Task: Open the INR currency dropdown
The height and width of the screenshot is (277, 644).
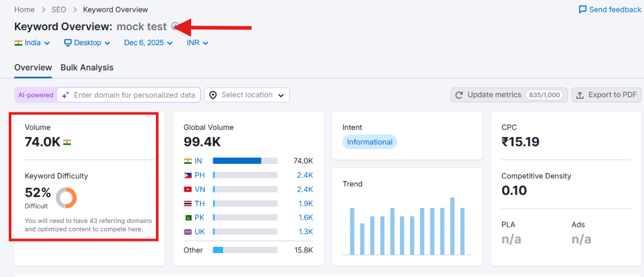Action: [197, 43]
